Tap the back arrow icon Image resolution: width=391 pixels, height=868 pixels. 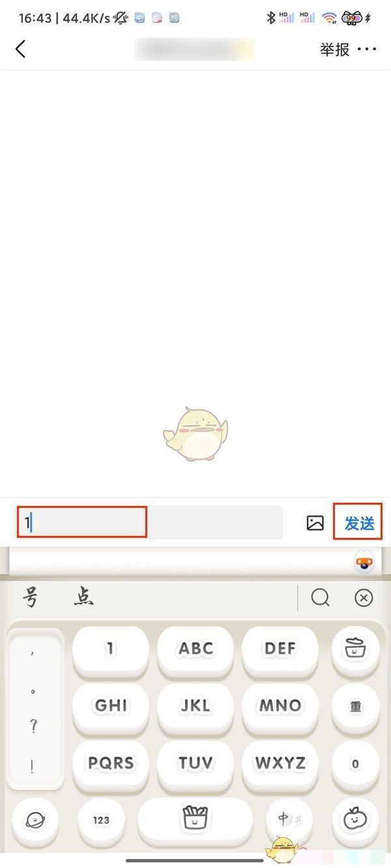[20, 49]
